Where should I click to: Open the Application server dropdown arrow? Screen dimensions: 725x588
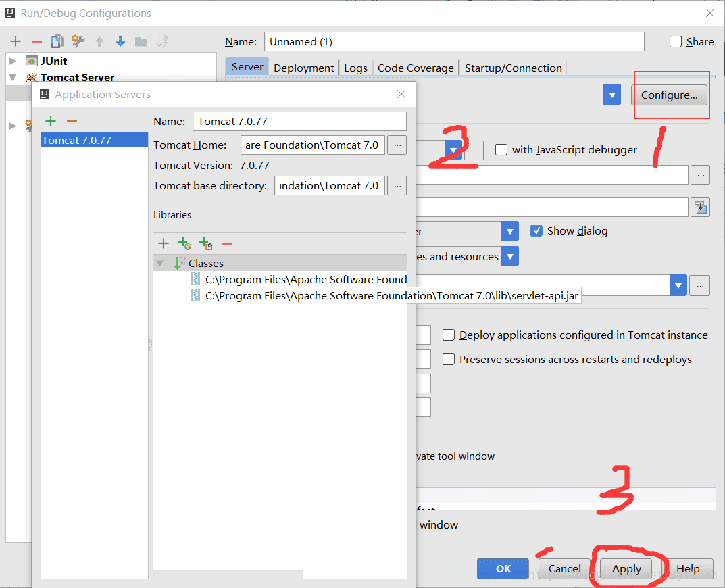[x=612, y=95]
